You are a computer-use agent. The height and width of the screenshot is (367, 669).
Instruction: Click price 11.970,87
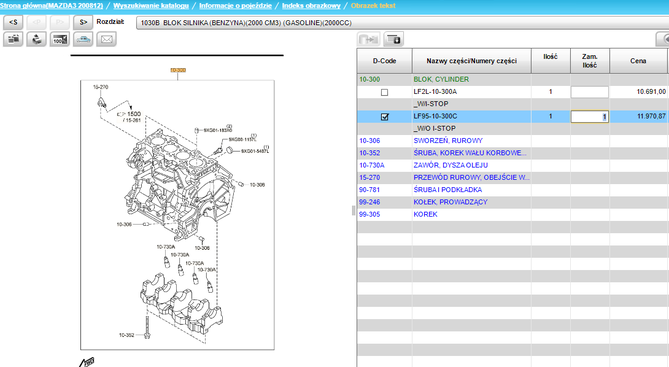(651, 117)
